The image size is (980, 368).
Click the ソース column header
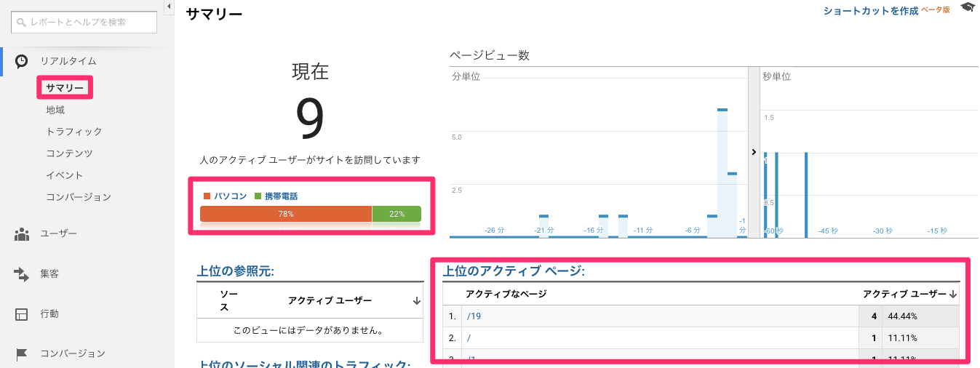pyautogui.click(x=229, y=300)
